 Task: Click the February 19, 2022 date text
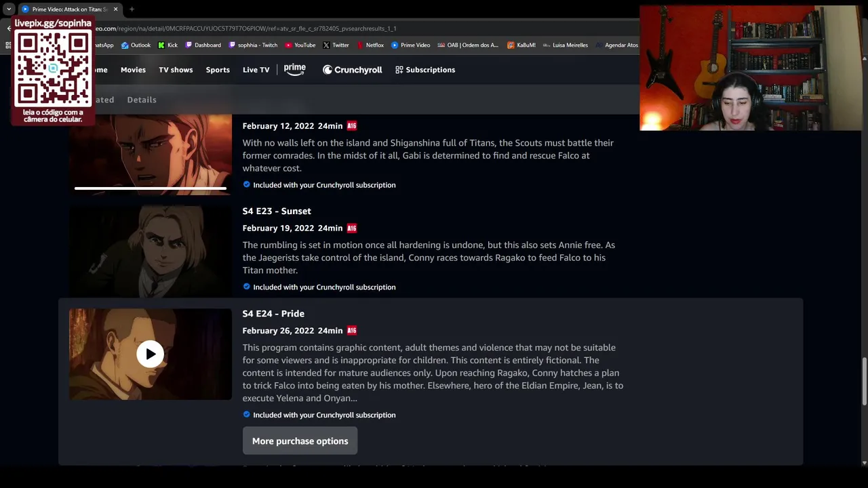[x=278, y=228]
